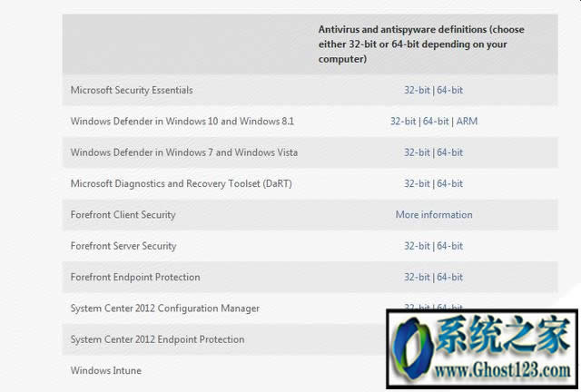
Task: Choose 64-bit for Forefront Server Security
Action: [449, 246]
